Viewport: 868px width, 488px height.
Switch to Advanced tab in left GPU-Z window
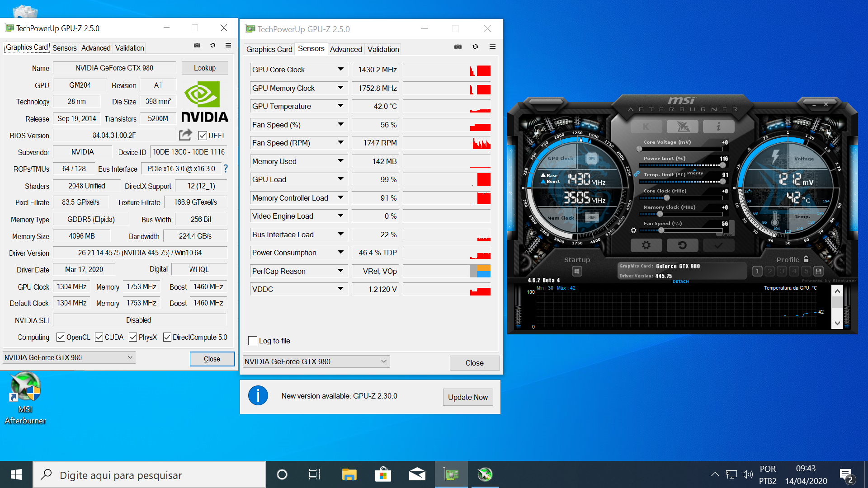click(96, 48)
